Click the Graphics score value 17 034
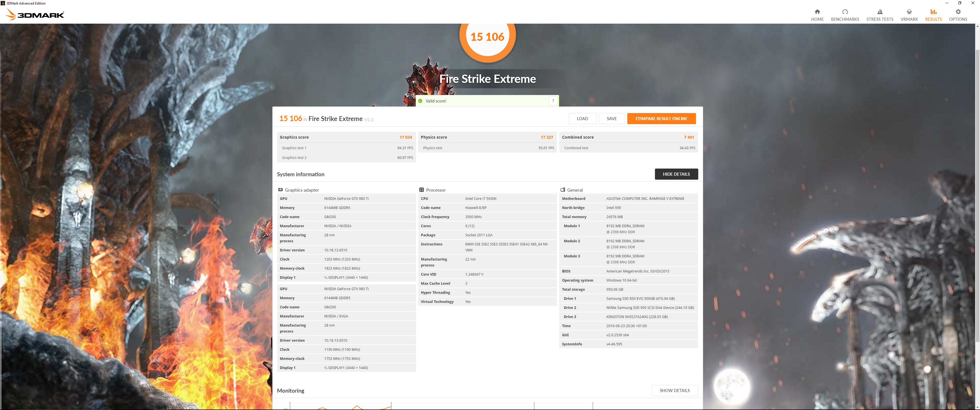This screenshot has width=980, height=410. (406, 137)
